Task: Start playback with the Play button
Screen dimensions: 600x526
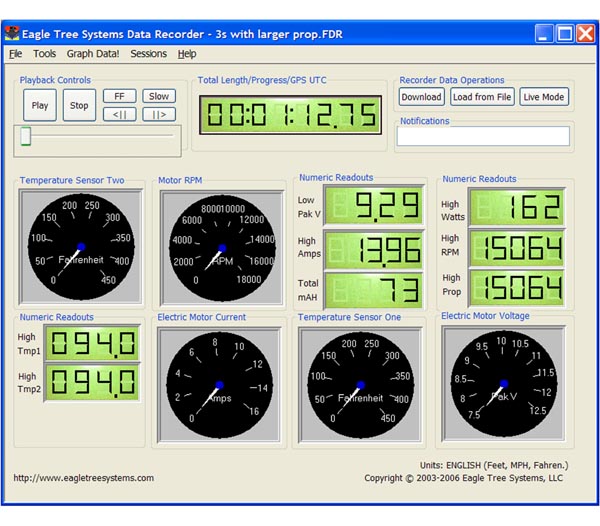Action: point(40,105)
